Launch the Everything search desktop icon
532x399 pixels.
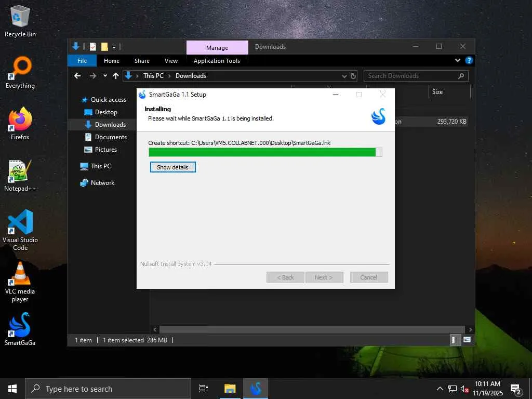pos(20,73)
